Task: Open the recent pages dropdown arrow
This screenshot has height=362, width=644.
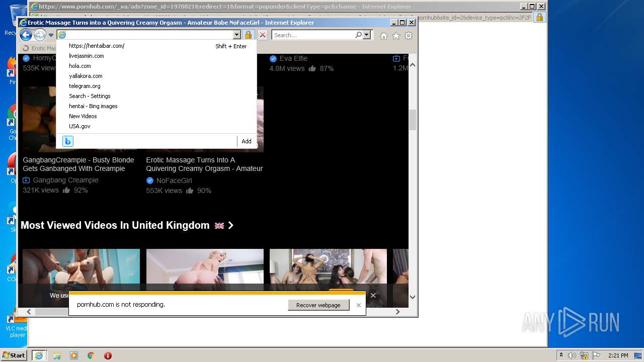Action: click(51, 35)
